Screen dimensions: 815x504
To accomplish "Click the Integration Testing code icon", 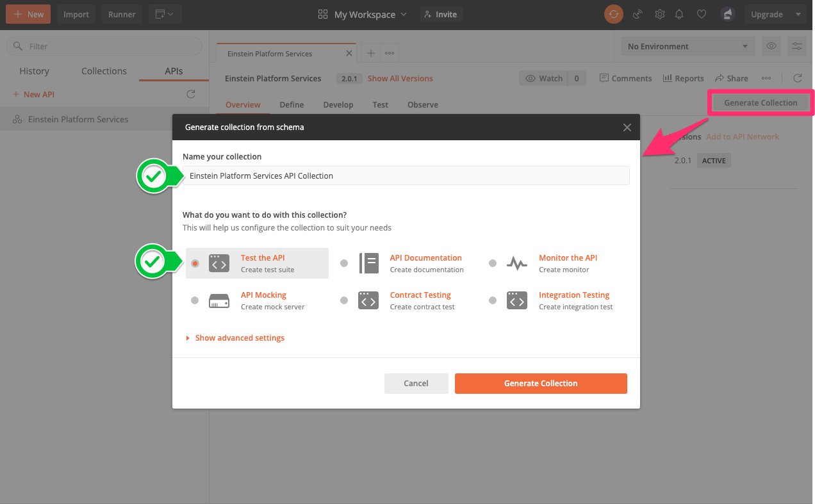I will click(x=517, y=300).
